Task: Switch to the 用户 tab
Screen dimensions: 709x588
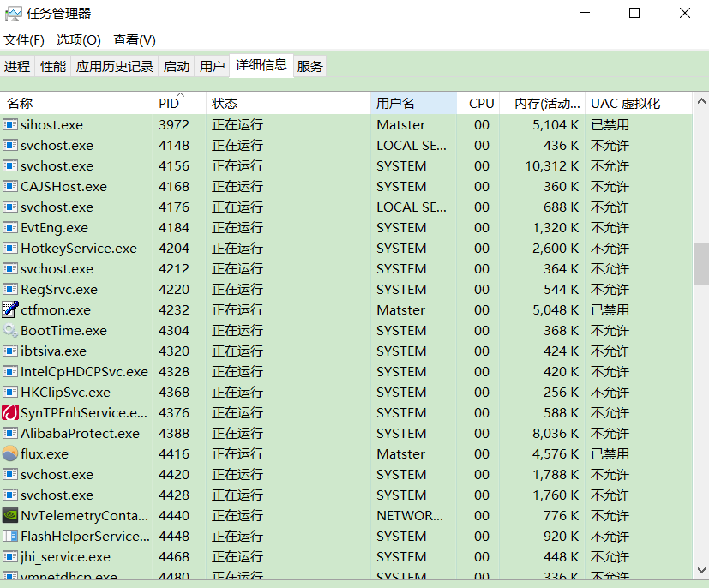Action: (x=212, y=67)
